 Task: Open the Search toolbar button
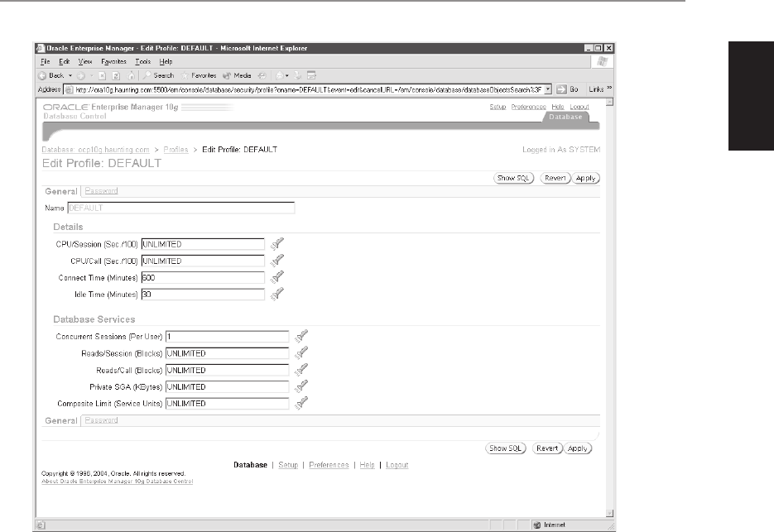pos(158,75)
